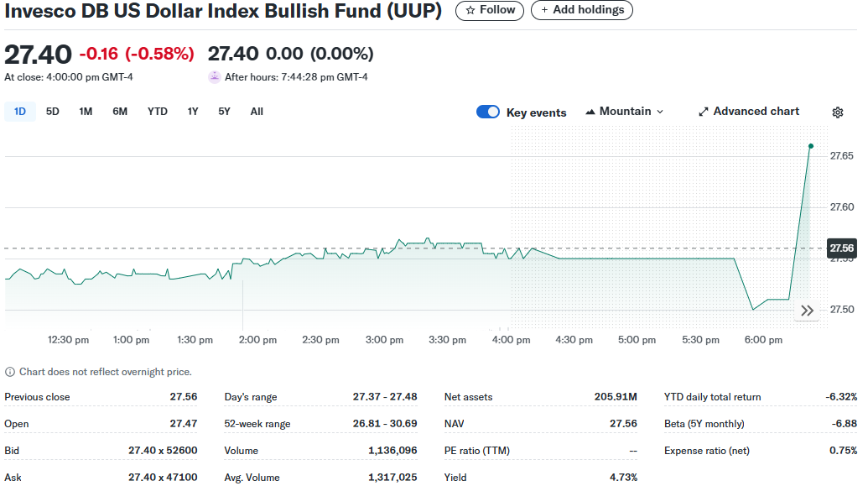
Task: Open the Mountain chart type dropdown
Action: click(625, 112)
